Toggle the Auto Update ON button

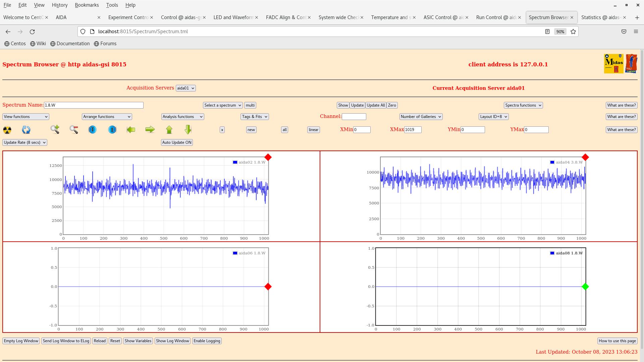(177, 142)
